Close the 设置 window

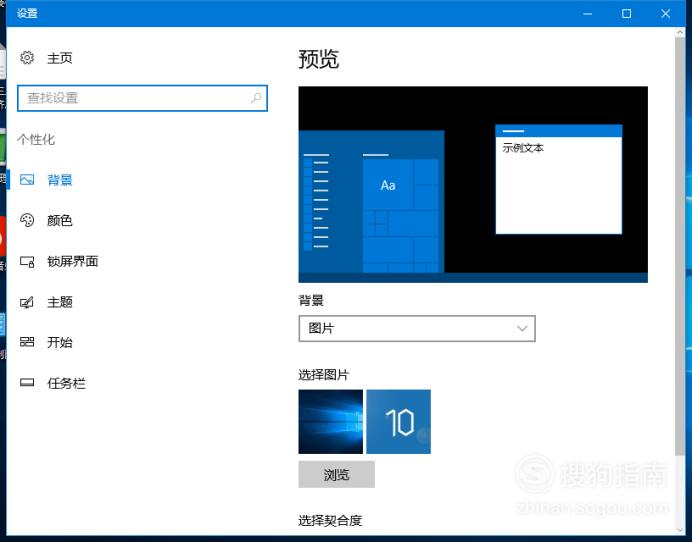[666, 14]
